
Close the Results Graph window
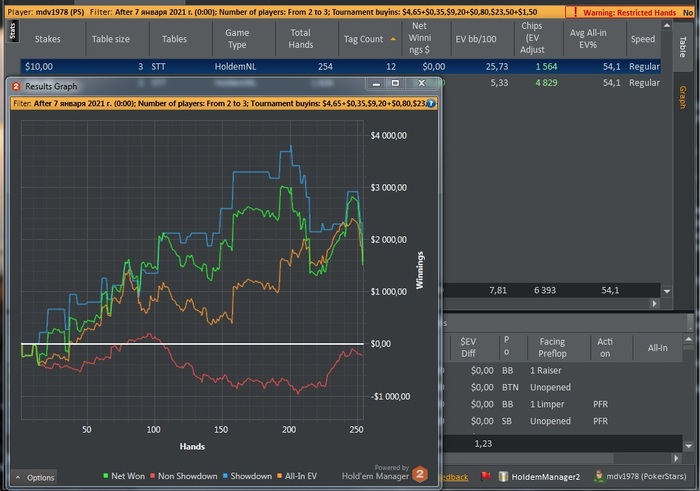pyautogui.click(x=421, y=83)
